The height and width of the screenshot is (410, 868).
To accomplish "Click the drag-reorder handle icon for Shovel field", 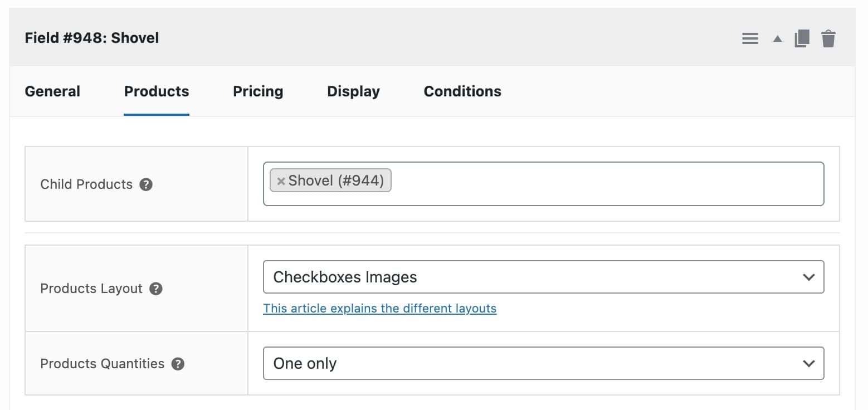I will click(750, 38).
